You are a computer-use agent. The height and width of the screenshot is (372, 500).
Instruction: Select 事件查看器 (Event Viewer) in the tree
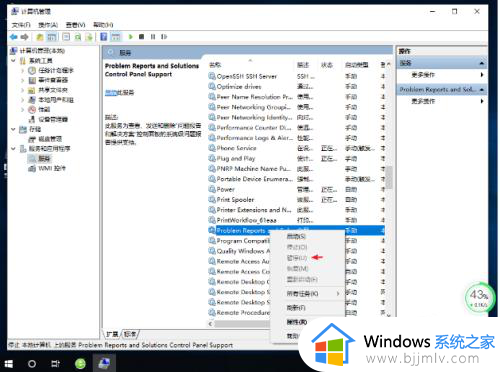(53, 80)
